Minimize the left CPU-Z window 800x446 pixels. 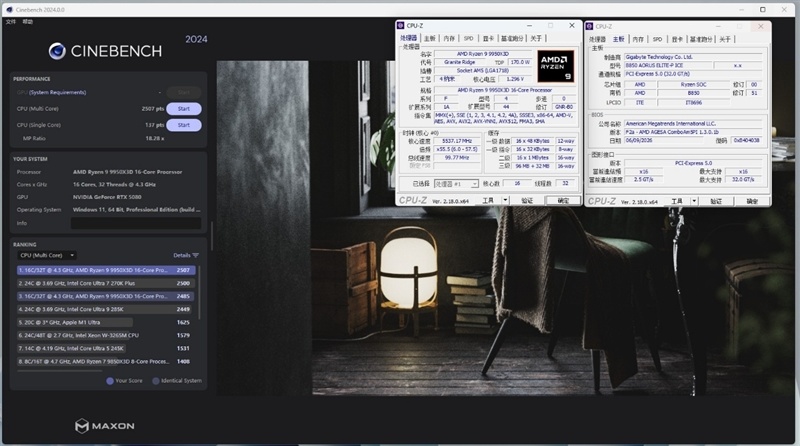pos(530,26)
